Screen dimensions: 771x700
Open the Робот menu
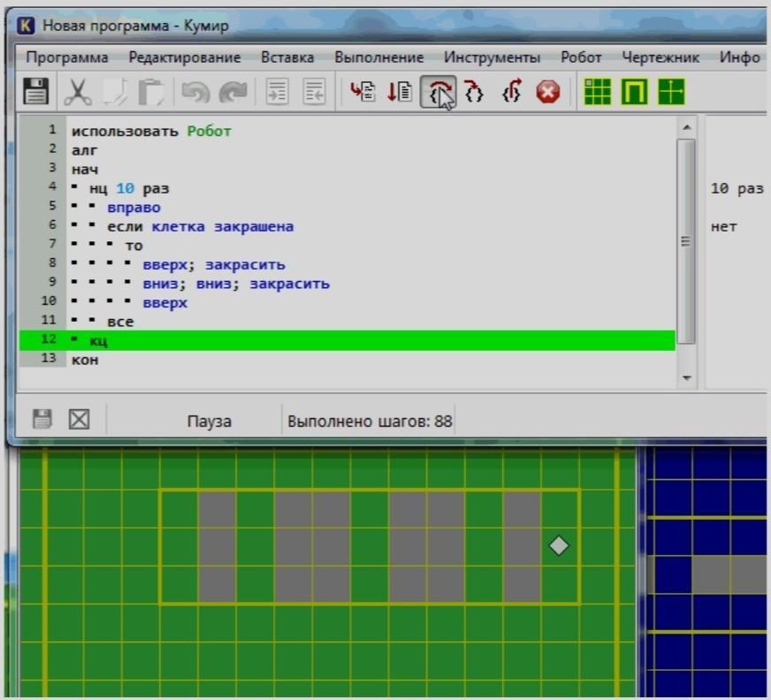(581, 57)
